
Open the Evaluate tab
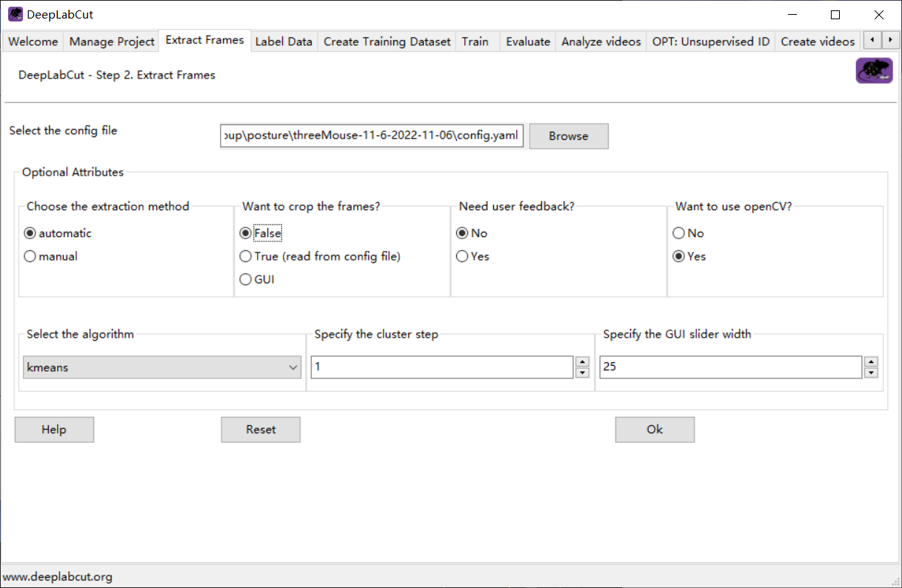click(528, 41)
